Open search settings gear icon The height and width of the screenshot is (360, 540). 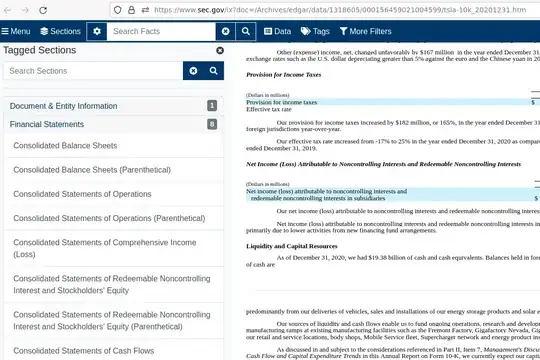(97, 31)
